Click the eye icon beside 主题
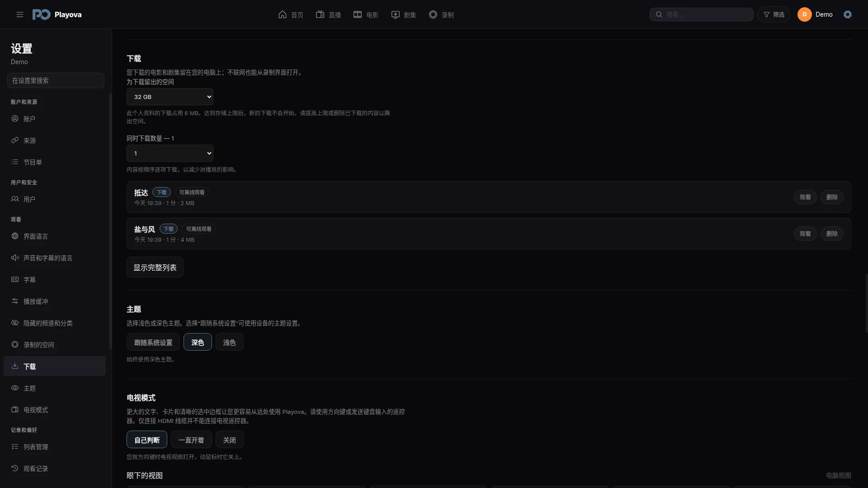This screenshot has height=488, width=868. coord(15,388)
